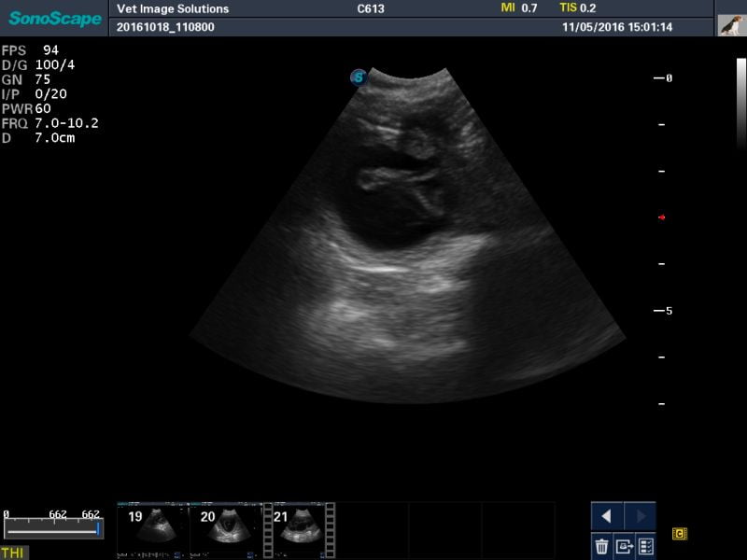747x560 pixels.
Task: Open the checklist select-all icon
Action: click(x=645, y=546)
